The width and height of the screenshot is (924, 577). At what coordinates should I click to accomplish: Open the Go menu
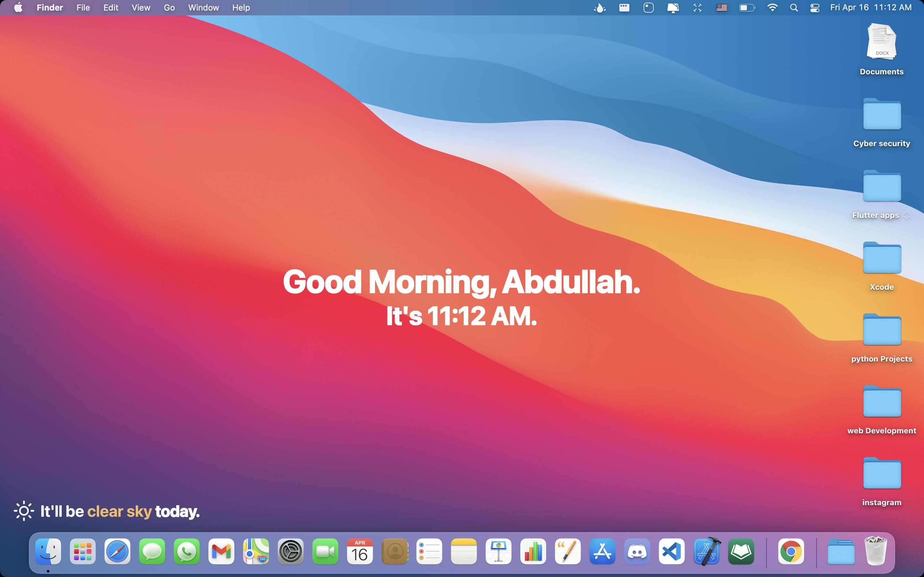[169, 8]
